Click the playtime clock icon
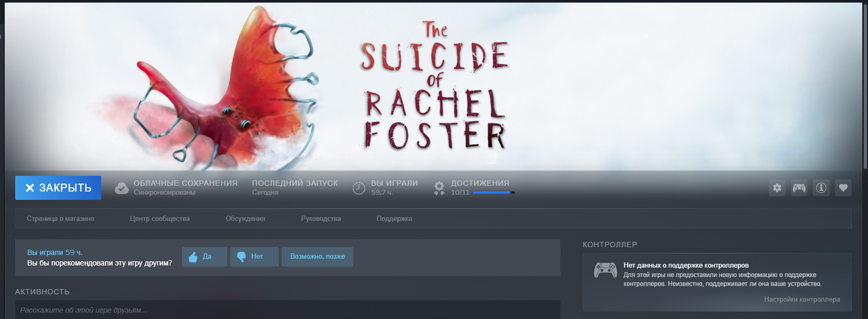Screen dimensions: 868x319 (x=359, y=188)
